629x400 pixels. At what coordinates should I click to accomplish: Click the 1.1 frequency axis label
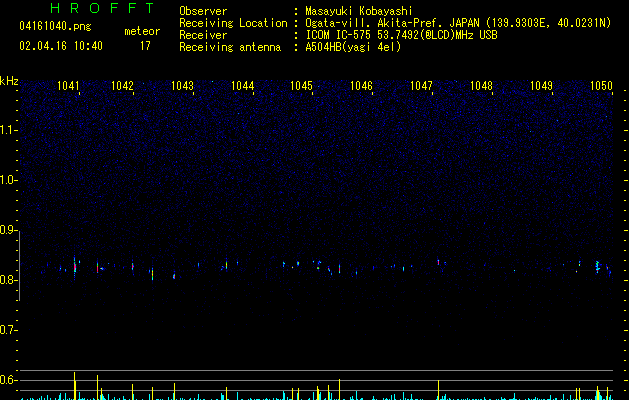(x=8, y=130)
